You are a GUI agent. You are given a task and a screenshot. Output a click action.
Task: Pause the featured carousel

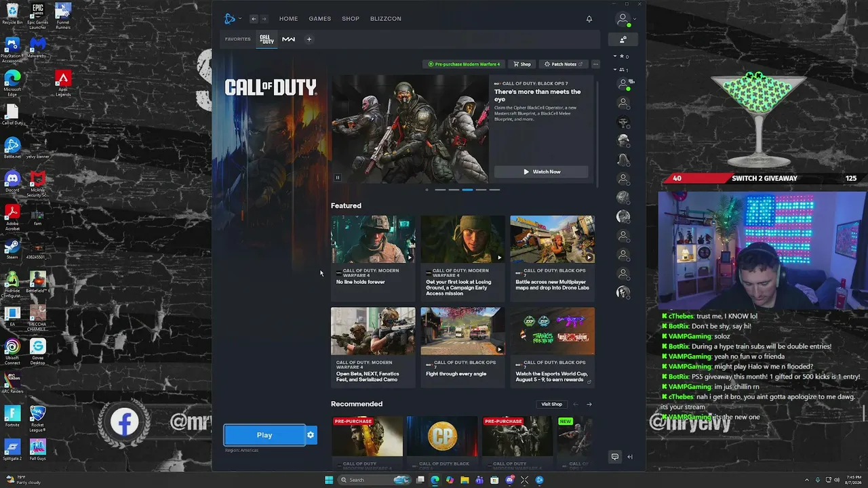click(338, 178)
